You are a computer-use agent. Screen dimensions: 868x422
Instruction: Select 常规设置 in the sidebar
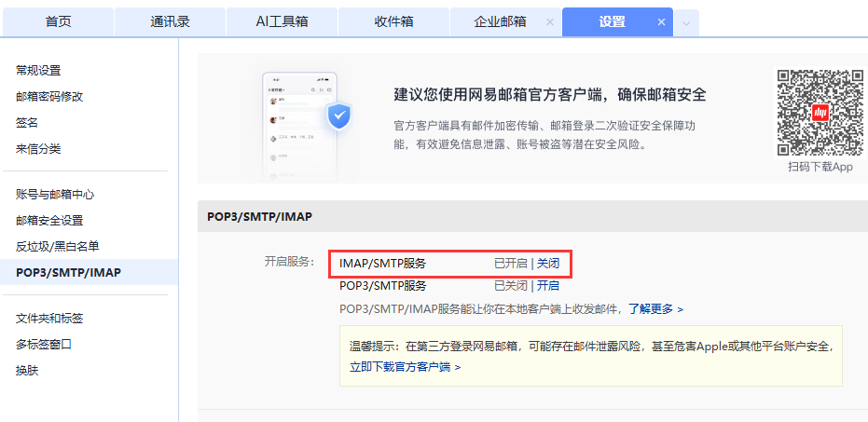38,70
